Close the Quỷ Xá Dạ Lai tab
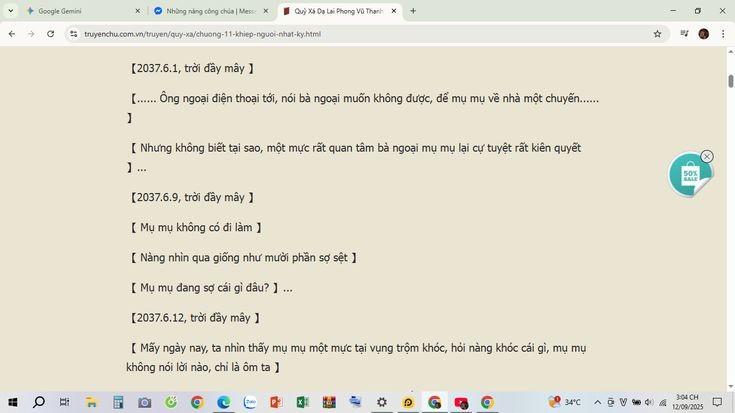The image size is (735, 413). (x=394, y=11)
